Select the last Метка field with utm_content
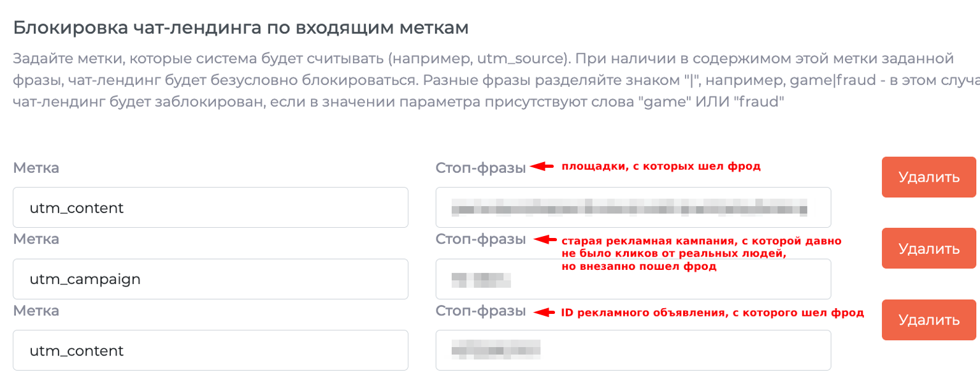 (x=210, y=350)
